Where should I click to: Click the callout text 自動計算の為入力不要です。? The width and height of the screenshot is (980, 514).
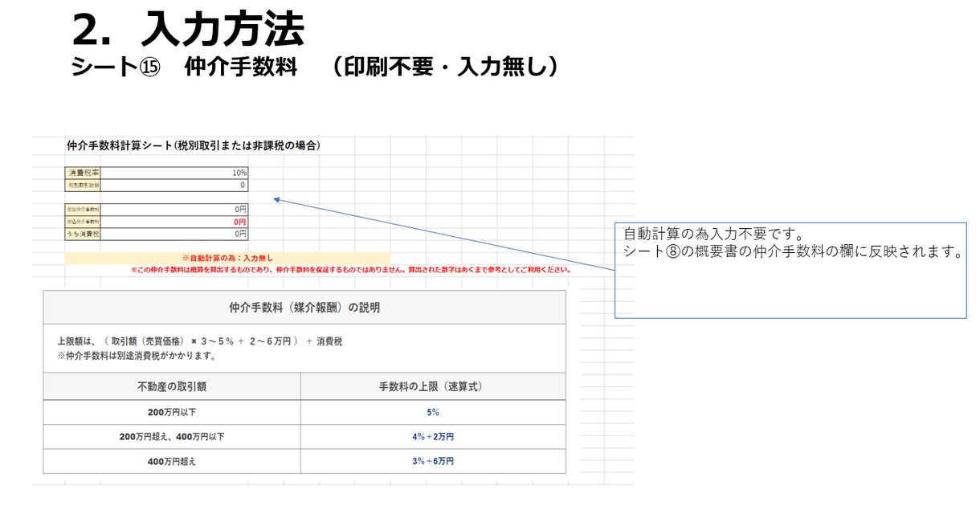[714, 235]
